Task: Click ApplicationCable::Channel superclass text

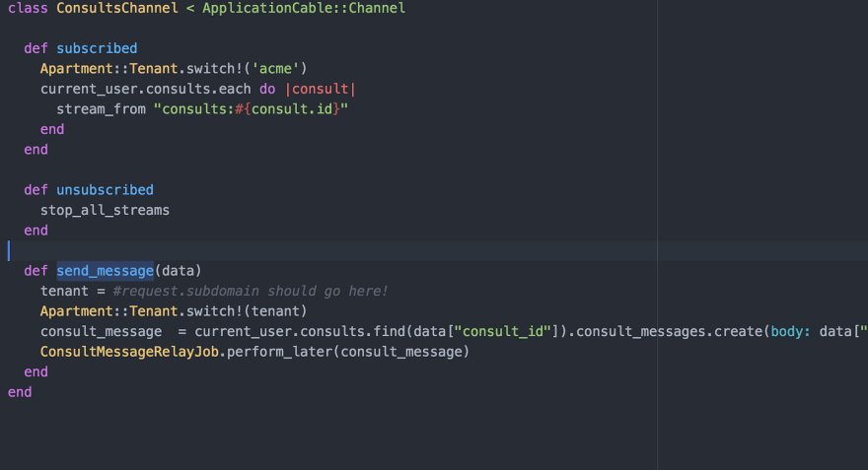Action: 304,8
